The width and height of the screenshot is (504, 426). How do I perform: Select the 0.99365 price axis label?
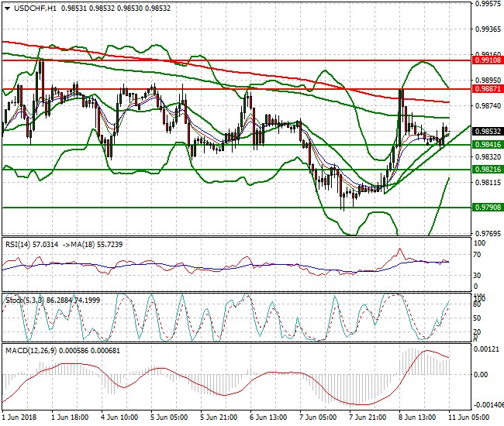(x=488, y=29)
